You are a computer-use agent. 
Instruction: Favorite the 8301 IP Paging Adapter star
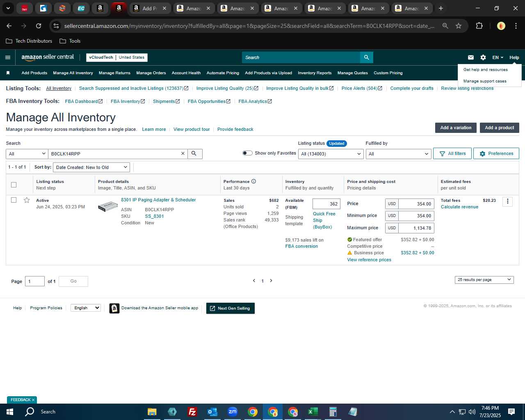pos(27,200)
